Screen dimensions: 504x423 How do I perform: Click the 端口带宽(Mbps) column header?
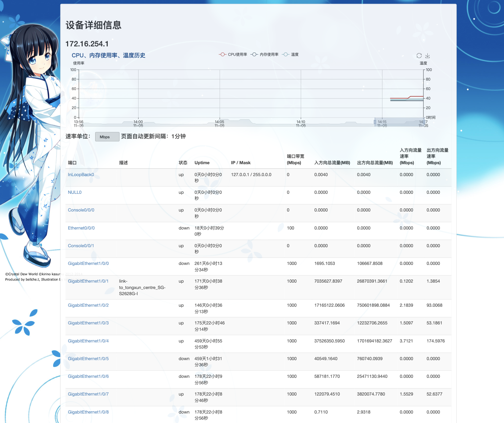point(295,159)
